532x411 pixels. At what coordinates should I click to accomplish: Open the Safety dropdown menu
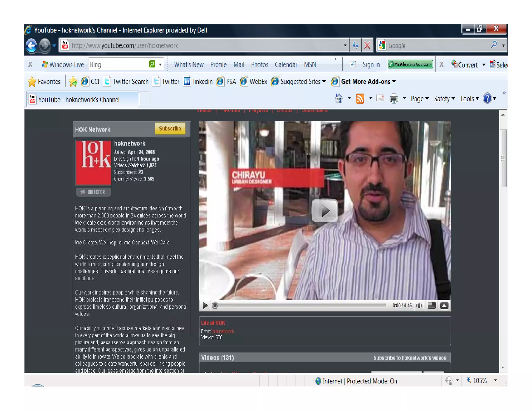tap(444, 99)
